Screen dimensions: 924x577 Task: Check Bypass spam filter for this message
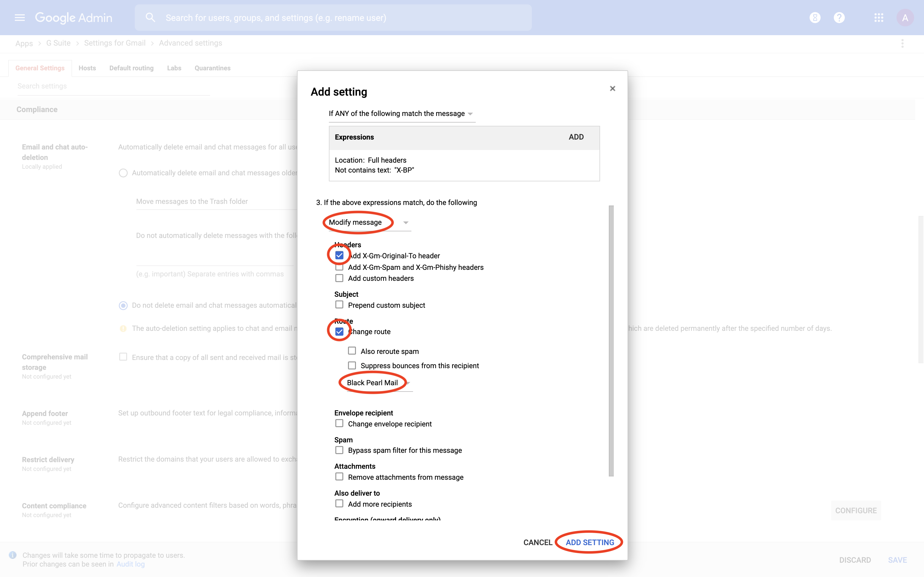coord(339,450)
